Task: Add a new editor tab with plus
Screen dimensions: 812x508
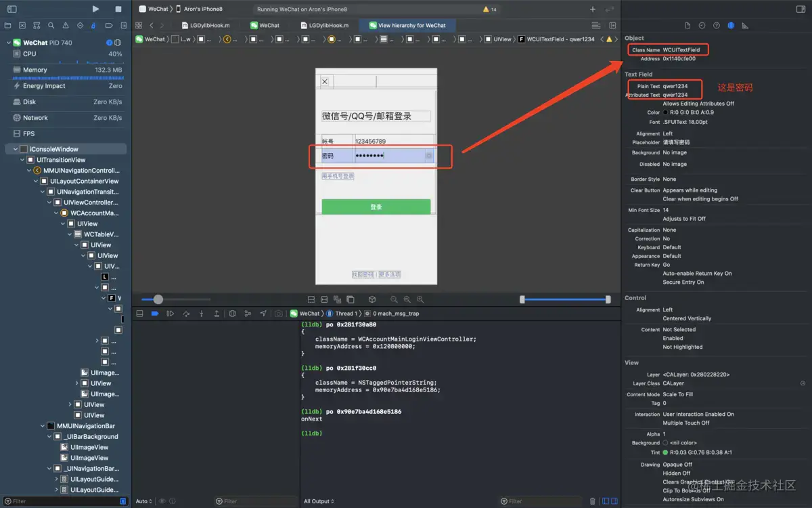Action: (593, 9)
